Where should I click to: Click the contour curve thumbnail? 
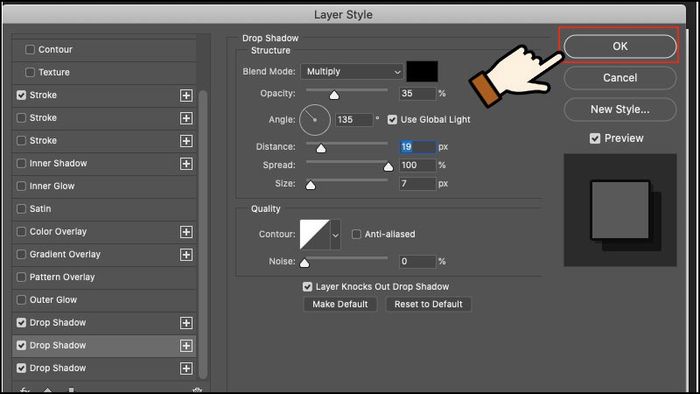315,234
